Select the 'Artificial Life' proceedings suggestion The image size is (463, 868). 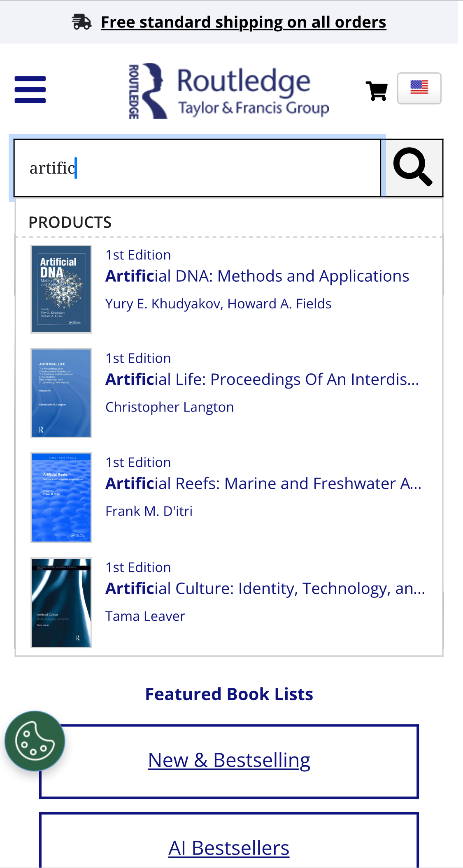point(262,379)
